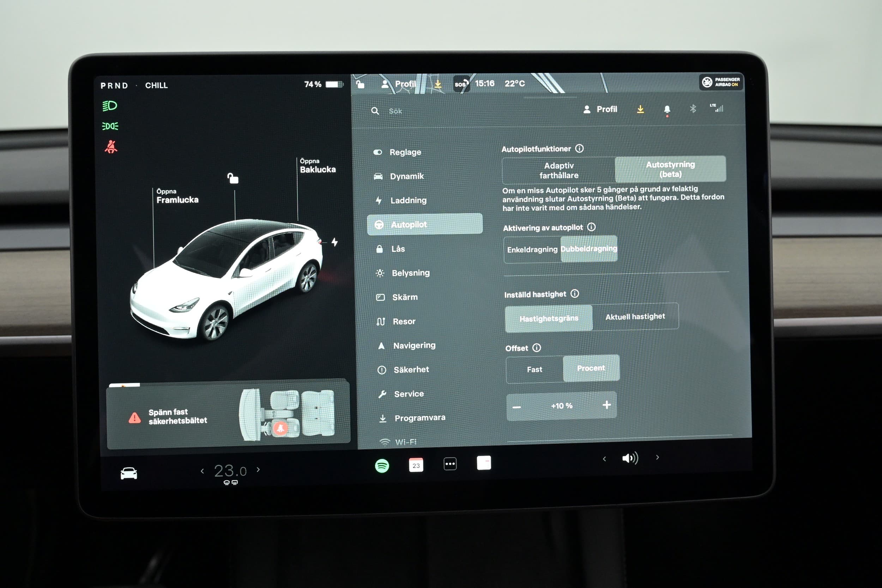Viewport: 882px width, 588px height.
Task: Open the app launcher dots icon
Action: (x=450, y=464)
